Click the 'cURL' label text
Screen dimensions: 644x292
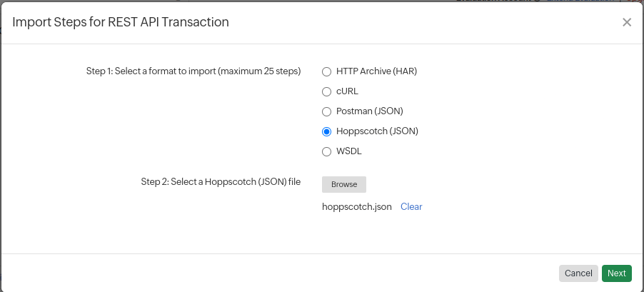[x=347, y=91]
